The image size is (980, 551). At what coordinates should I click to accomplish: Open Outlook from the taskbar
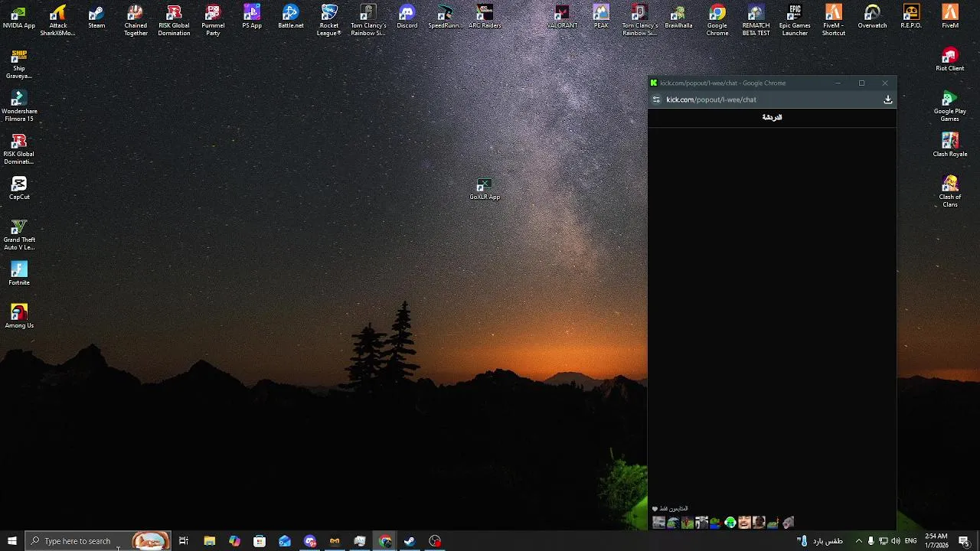[285, 541]
